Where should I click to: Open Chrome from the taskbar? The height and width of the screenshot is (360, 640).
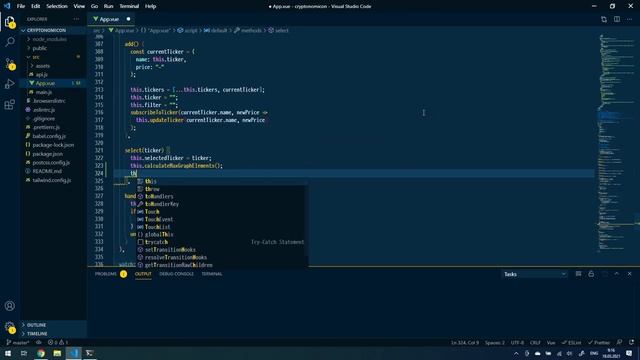pyautogui.click(x=40, y=353)
